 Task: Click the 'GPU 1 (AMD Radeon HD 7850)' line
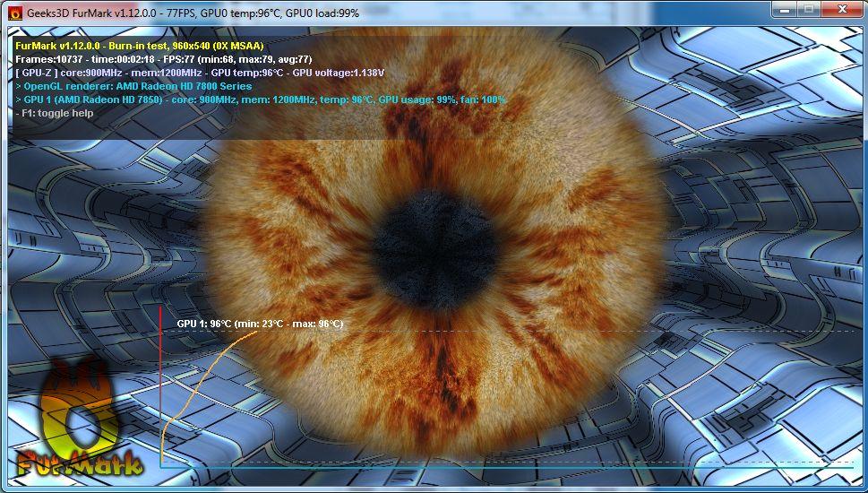point(260,99)
